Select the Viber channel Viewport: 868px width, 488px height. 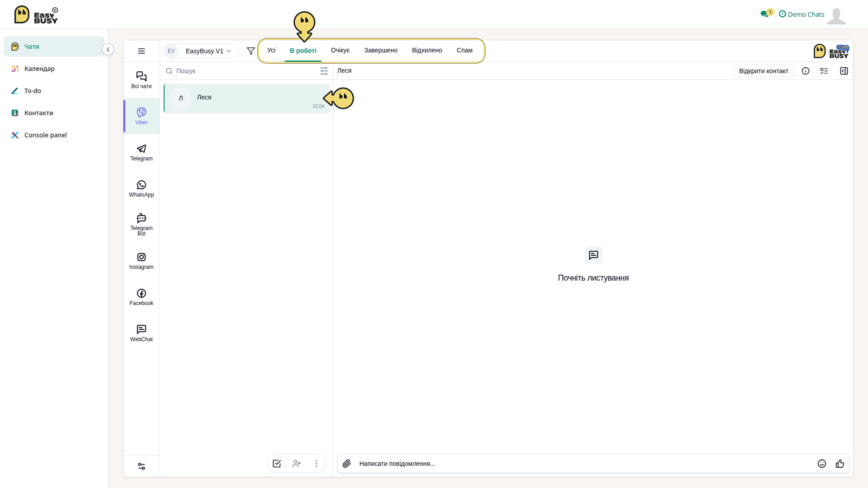[142, 116]
